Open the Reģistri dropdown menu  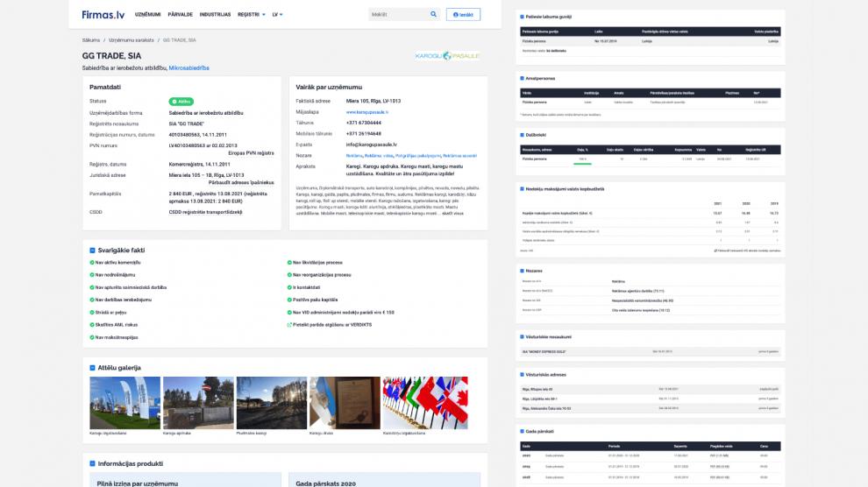click(x=251, y=15)
